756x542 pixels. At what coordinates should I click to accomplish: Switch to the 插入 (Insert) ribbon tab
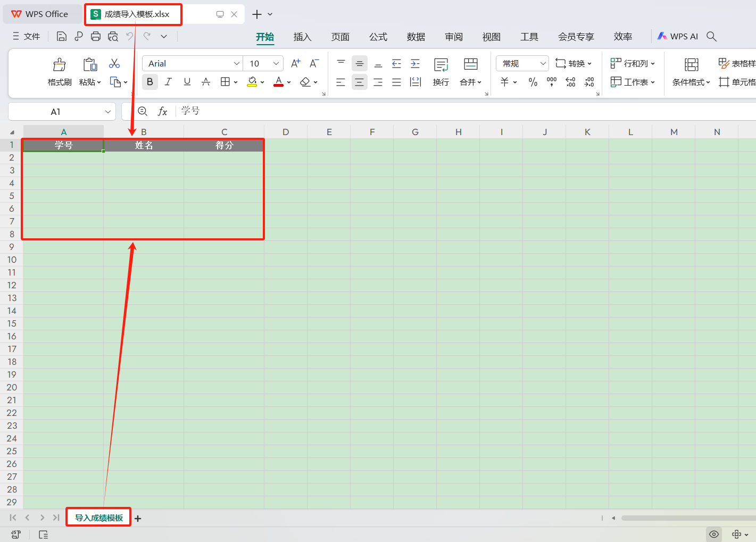302,37
